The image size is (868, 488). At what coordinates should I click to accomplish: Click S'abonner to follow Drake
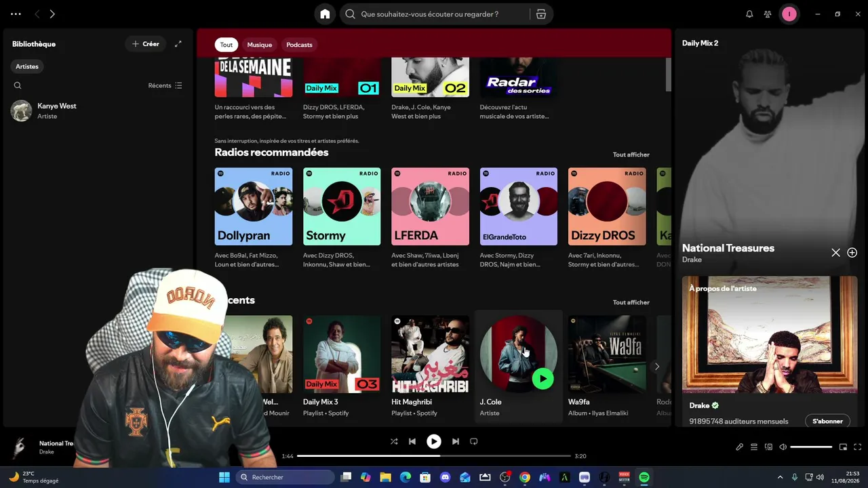click(x=827, y=421)
